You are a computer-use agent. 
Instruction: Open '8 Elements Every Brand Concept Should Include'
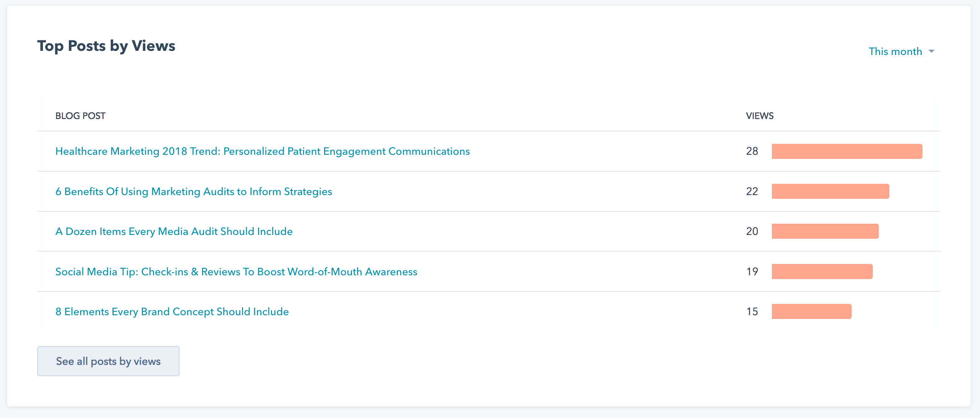[172, 311]
